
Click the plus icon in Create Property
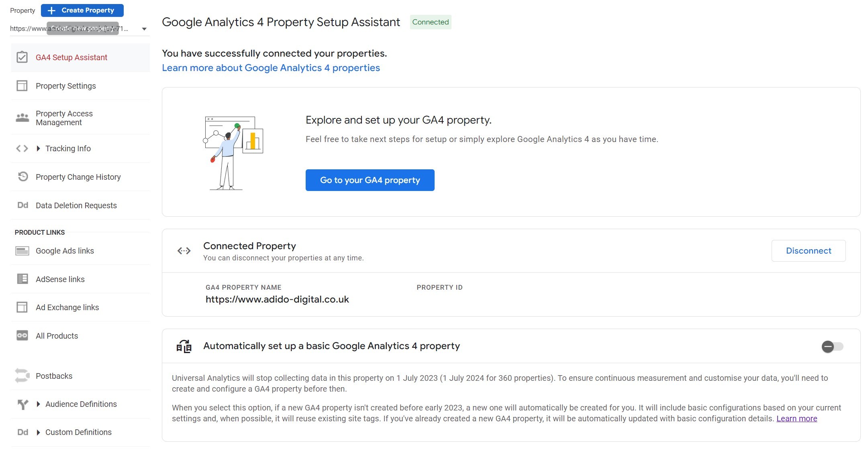tap(51, 10)
